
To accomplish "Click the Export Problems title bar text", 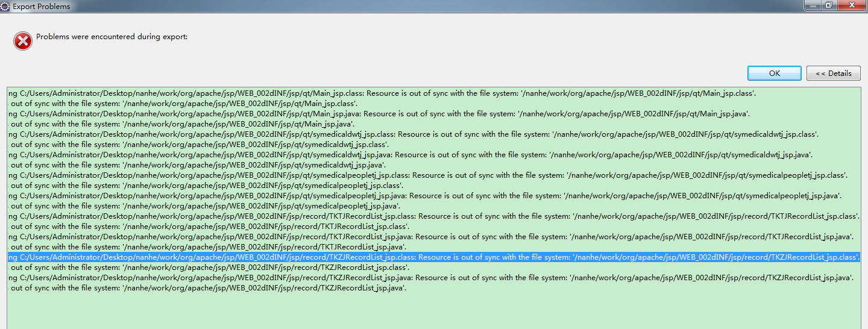I will point(42,7).
